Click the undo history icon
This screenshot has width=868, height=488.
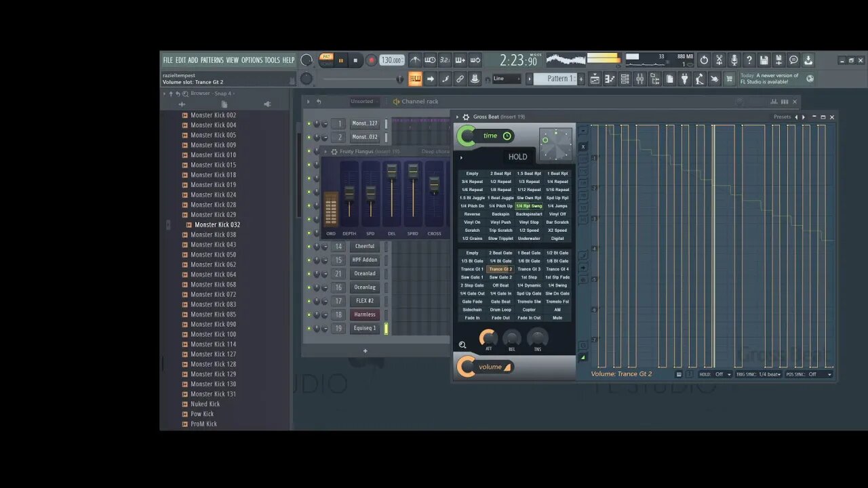(x=704, y=60)
